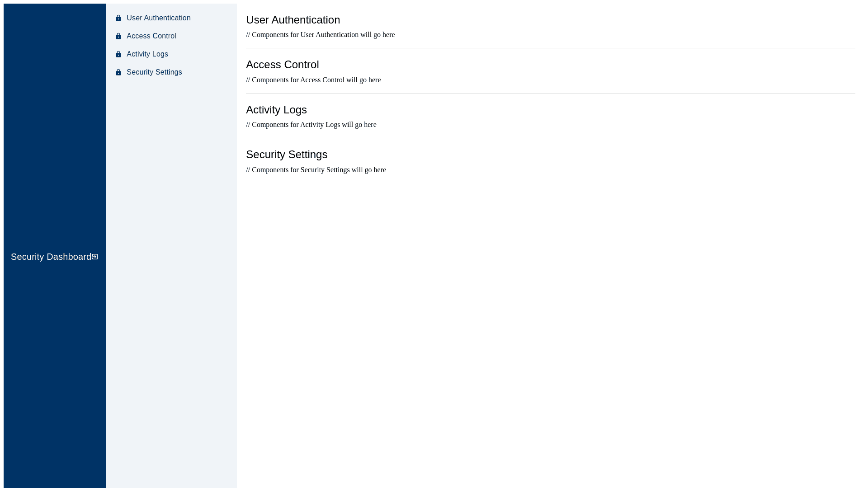The height and width of the screenshot is (488, 868).
Task: Click the Access Control components placeholder text
Action: click(x=313, y=80)
